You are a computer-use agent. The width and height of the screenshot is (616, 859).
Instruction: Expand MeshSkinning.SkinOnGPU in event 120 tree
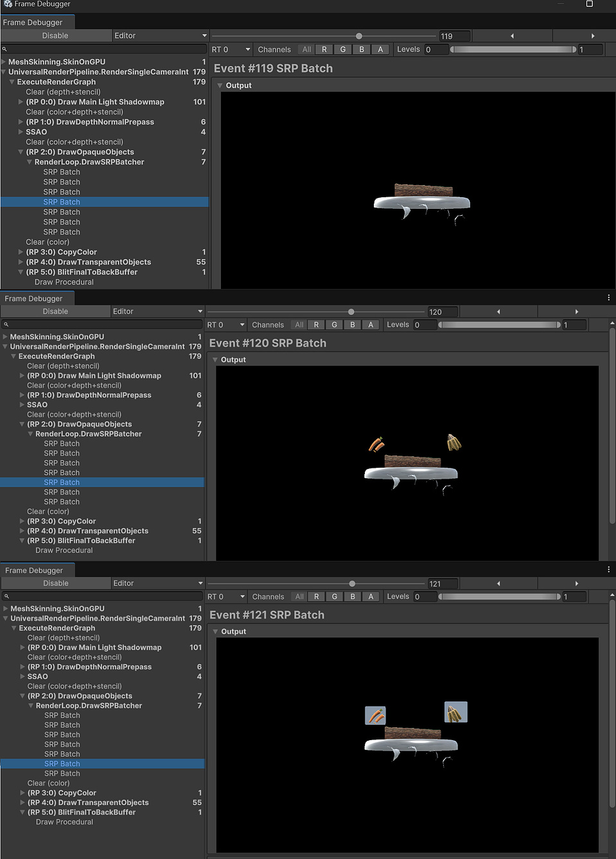[5, 337]
